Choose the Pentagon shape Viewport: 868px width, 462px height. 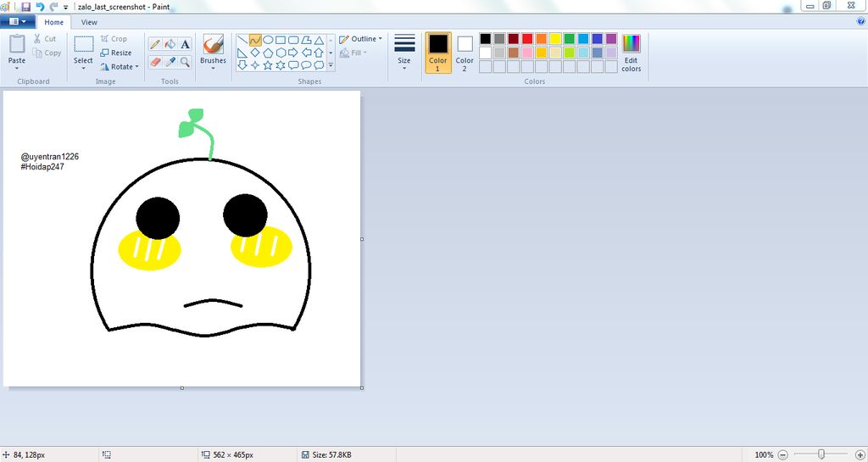tap(268, 53)
